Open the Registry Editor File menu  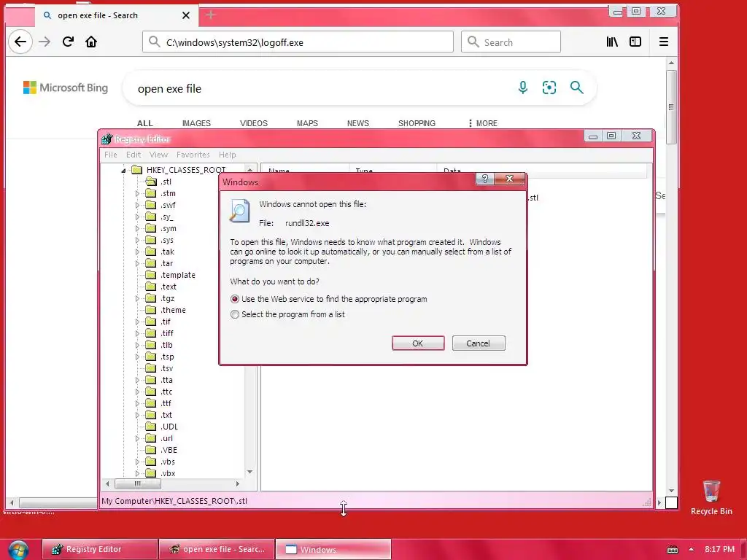[111, 155]
